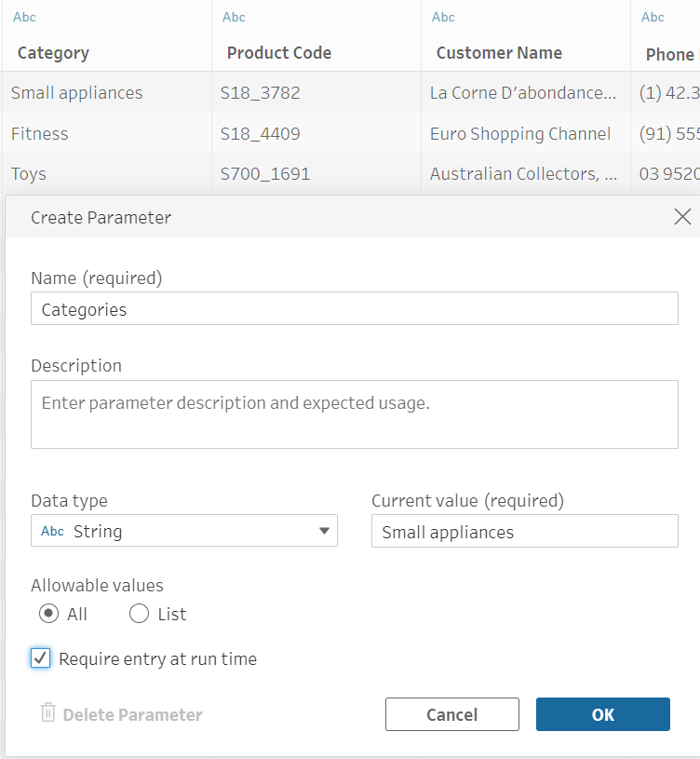Viewport: 700px width, 759px height.
Task: Click the Product Code column header
Action: click(279, 53)
